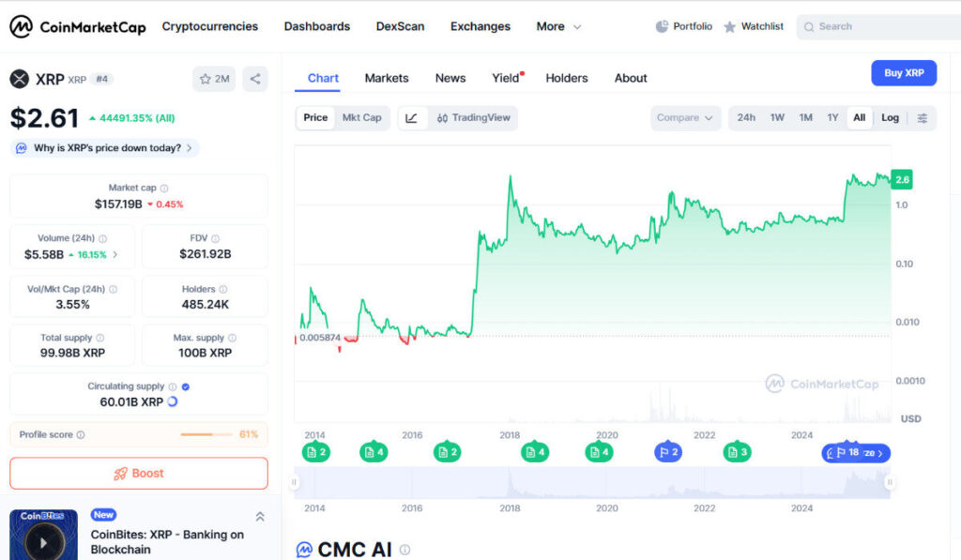Expand the CoinBites panel chevron
This screenshot has width=961, height=560.
point(260,516)
